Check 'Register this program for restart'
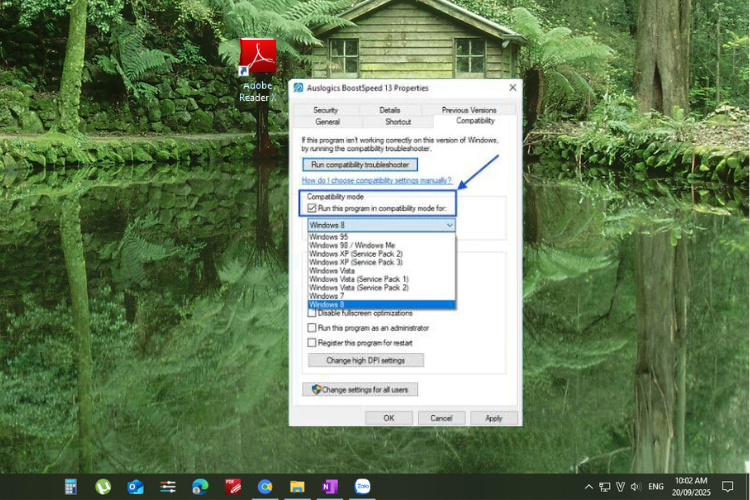750x500 pixels. coord(312,343)
